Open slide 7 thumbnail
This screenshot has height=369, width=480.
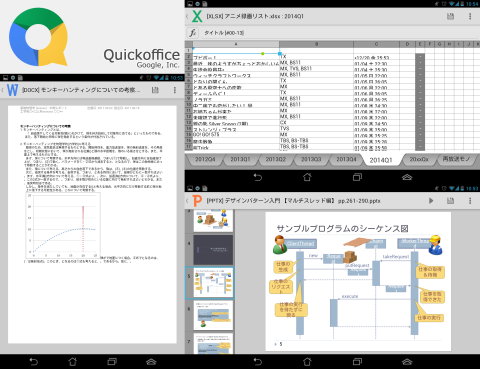click(x=213, y=343)
